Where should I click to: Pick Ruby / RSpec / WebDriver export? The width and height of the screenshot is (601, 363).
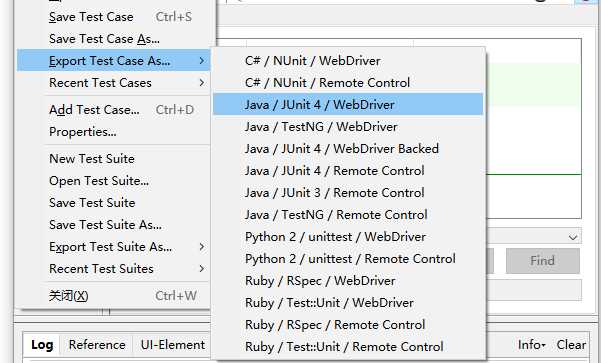[x=348, y=281]
